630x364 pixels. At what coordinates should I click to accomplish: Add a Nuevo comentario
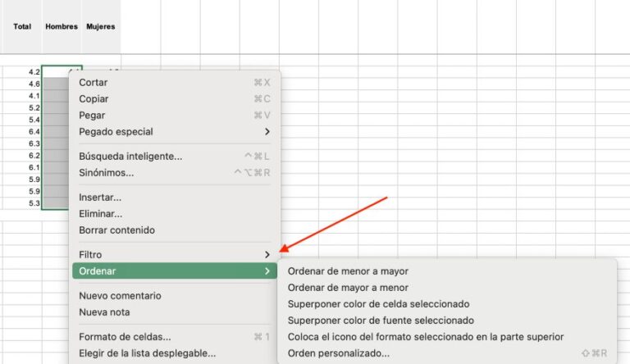point(120,295)
